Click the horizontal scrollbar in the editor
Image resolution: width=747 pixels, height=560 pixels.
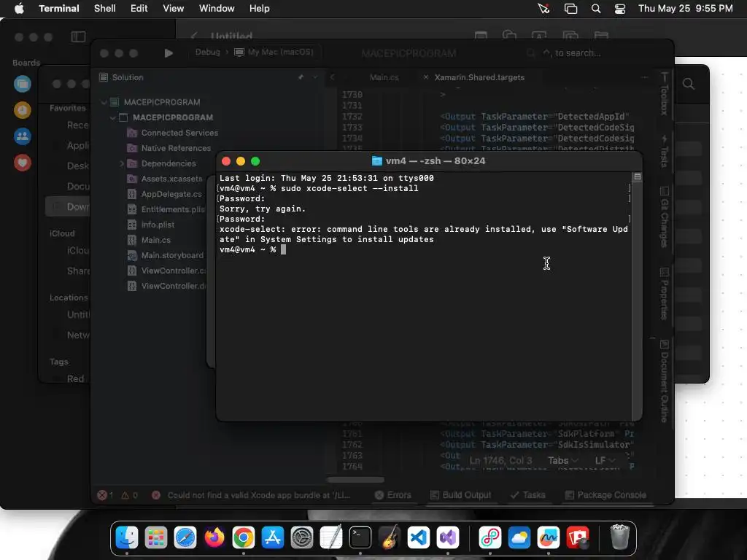click(355, 480)
